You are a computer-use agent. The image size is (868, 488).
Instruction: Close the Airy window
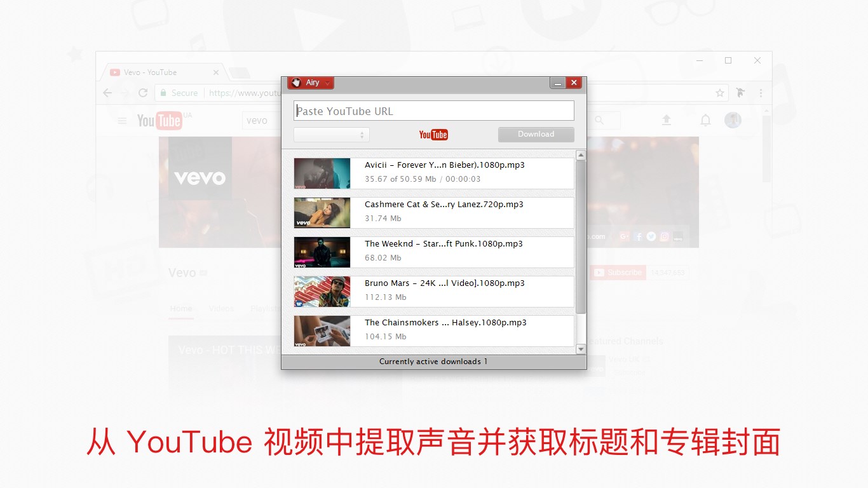pos(574,83)
